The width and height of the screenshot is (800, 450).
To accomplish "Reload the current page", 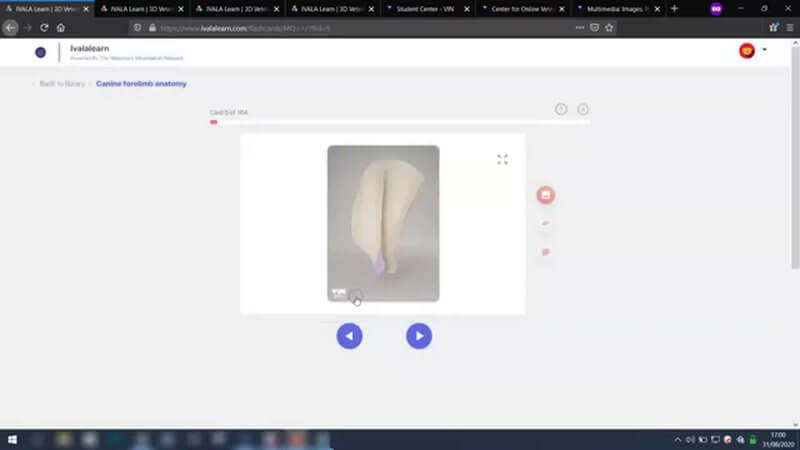I will click(x=44, y=28).
